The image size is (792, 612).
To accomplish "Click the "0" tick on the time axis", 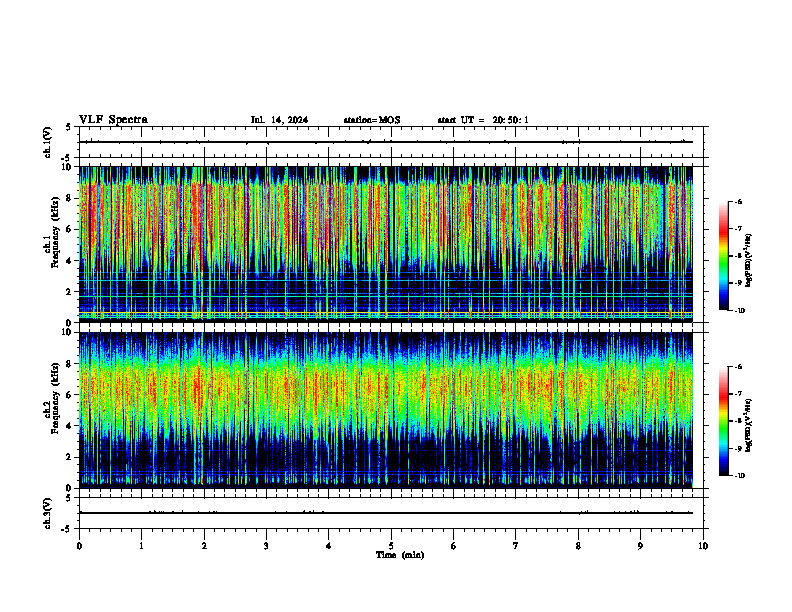I will [x=79, y=546].
